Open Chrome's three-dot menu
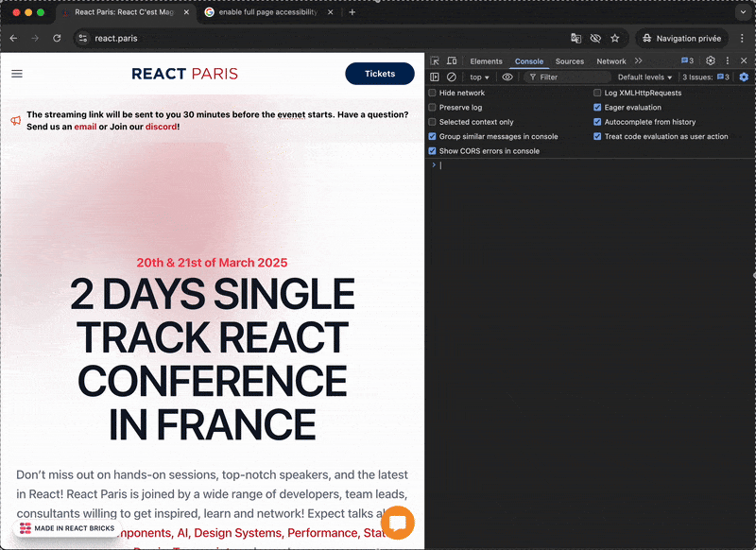 742,38
